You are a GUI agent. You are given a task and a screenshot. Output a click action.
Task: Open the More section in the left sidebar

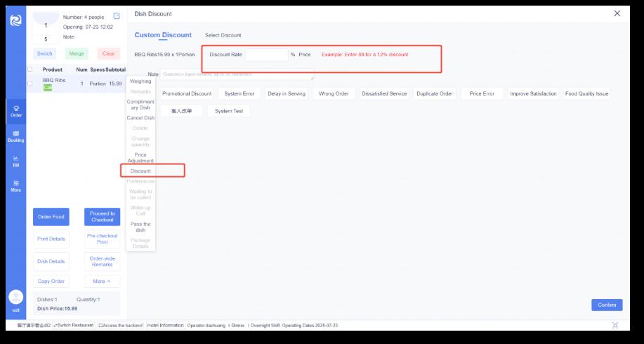[x=15, y=186]
